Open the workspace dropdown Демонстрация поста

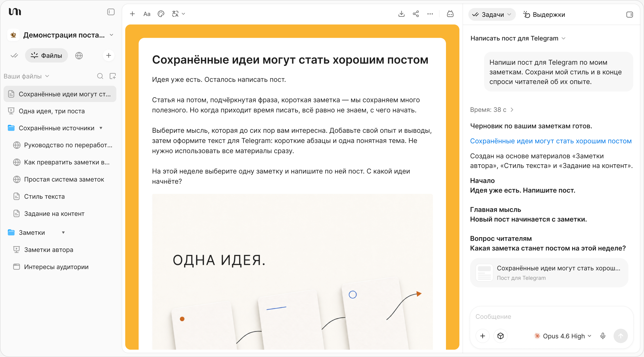(x=68, y=35)
